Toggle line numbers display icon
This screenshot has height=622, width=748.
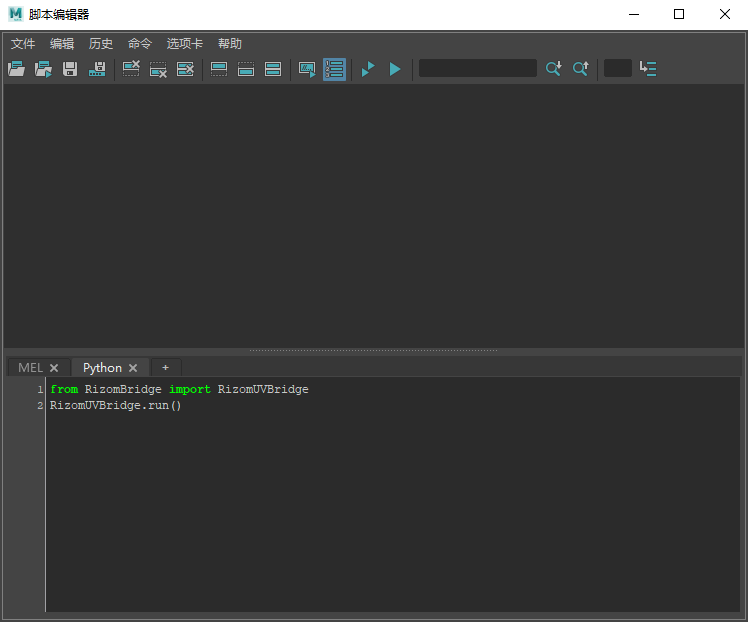(334, 69)
